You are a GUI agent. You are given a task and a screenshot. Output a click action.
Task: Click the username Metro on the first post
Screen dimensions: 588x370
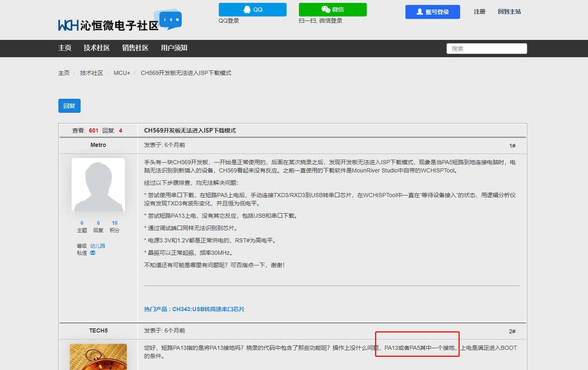(98, 145)
